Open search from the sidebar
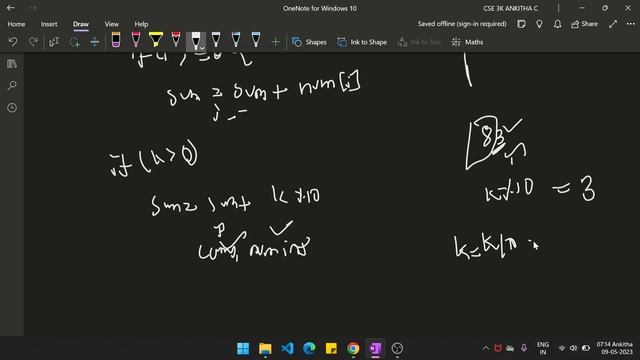Image resolution: width=640 pixels, height=360 pixels. point(12,86)
